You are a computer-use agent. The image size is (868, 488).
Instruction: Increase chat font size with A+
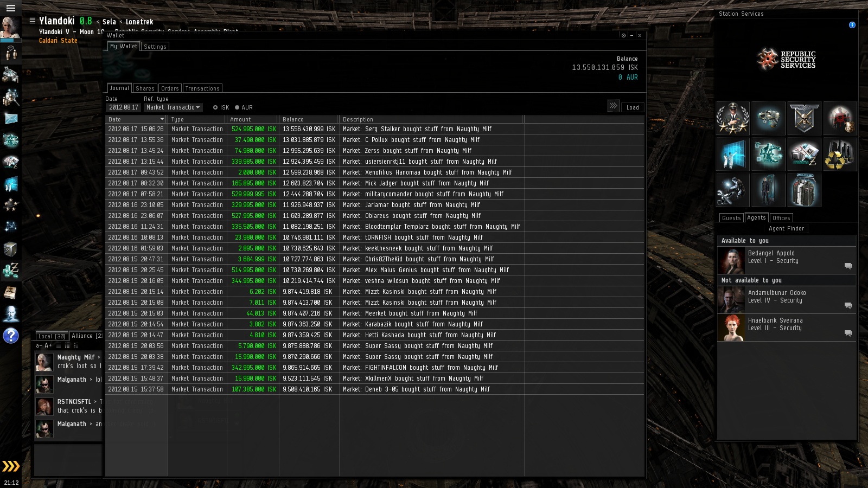coord(48,345)
